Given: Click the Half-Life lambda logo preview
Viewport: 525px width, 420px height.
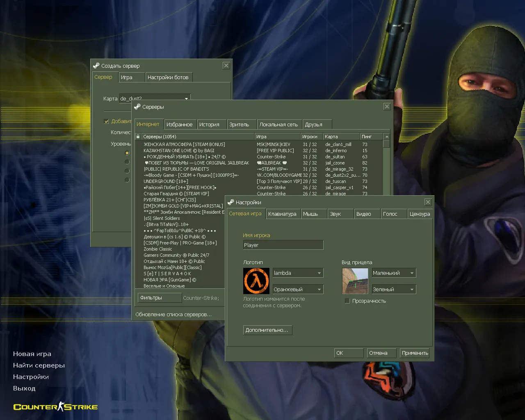Looking at the screenshot, I should tap(256, 281).
